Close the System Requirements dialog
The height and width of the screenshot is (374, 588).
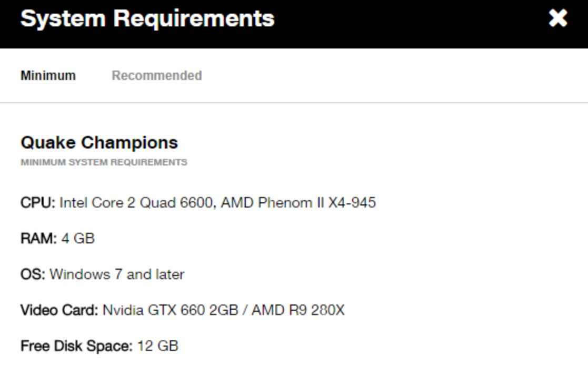pos(558,18)
